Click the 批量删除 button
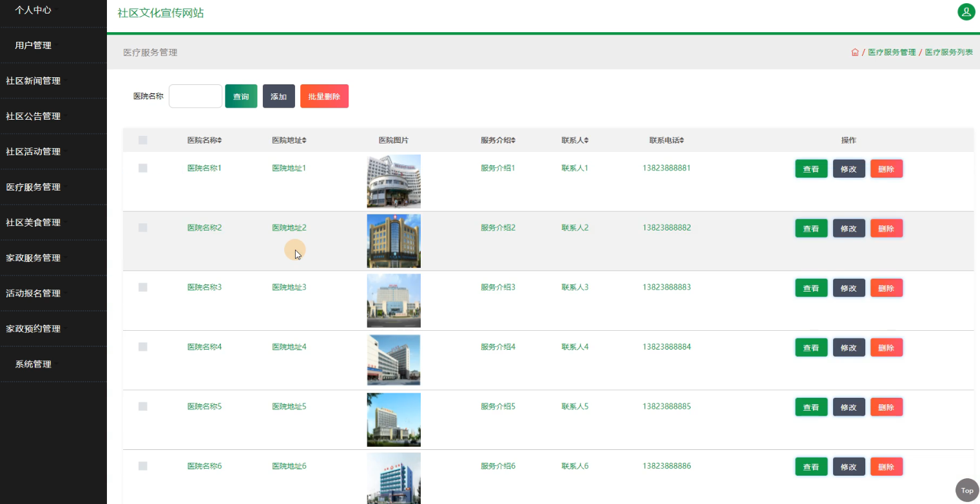This screenshot has height=504, width=980. 324,97
